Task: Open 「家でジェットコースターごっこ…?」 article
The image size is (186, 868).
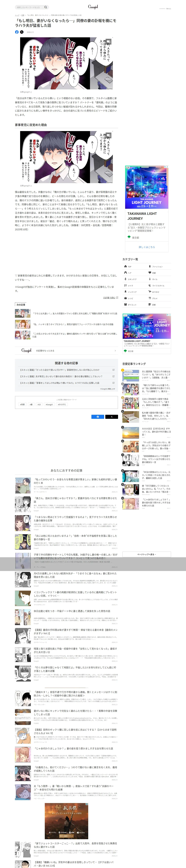Action: tap(66, 850)
